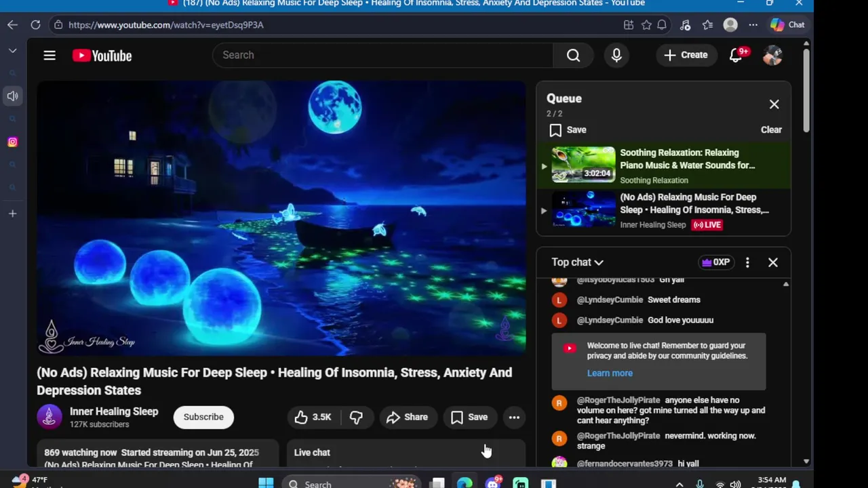This screenshot has width=868, height=488.
Task: Select the Inner Healing Sleep live queue thumbnail
Action: tap(583, 209)
